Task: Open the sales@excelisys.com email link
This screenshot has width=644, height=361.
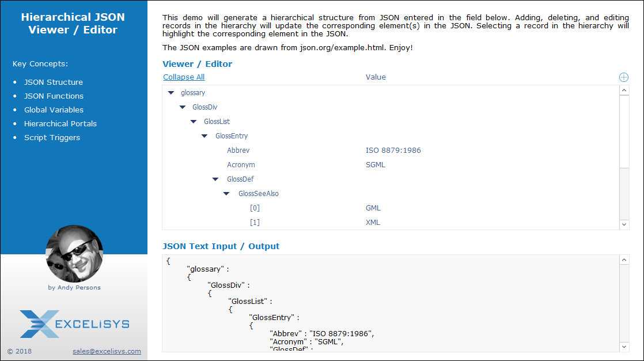Action: pyautogui.click(x=107, y=351)
